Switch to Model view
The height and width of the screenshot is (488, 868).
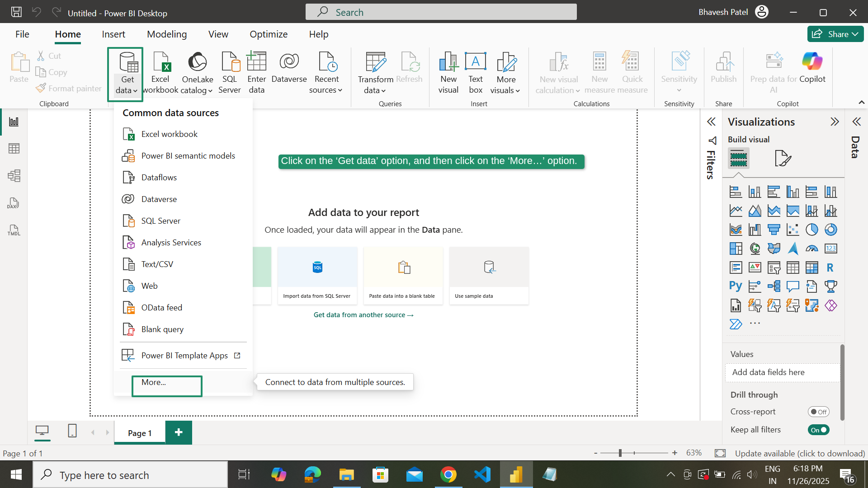coord(14,176)
